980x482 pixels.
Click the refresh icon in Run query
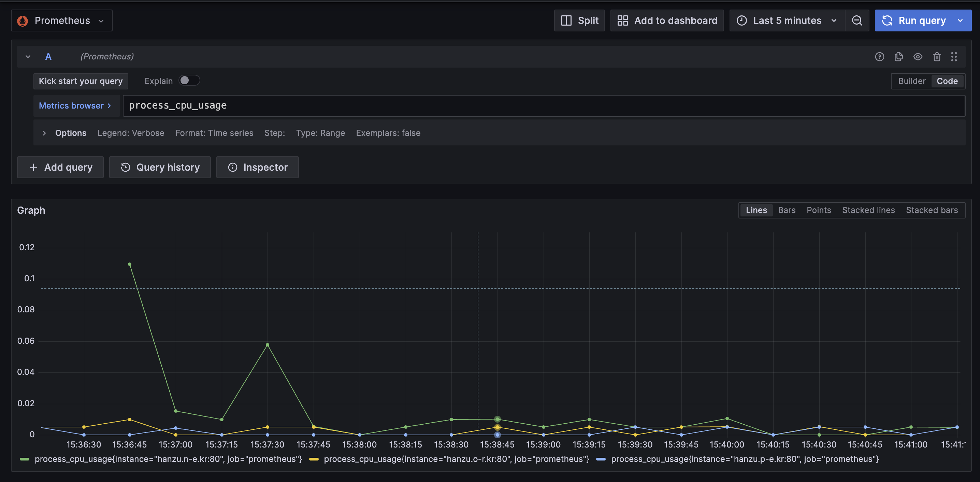point(887,20)
